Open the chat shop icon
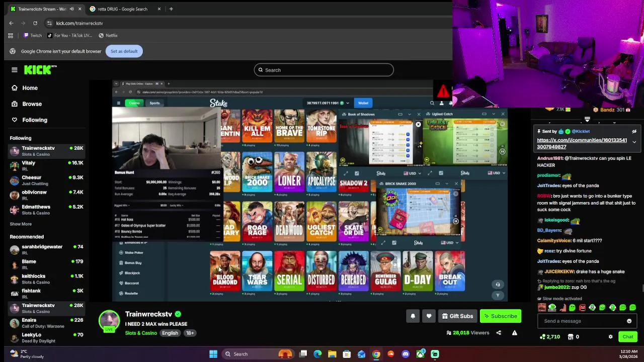The width and height of the screenshot is (644, 362). [x=571, y=337]
